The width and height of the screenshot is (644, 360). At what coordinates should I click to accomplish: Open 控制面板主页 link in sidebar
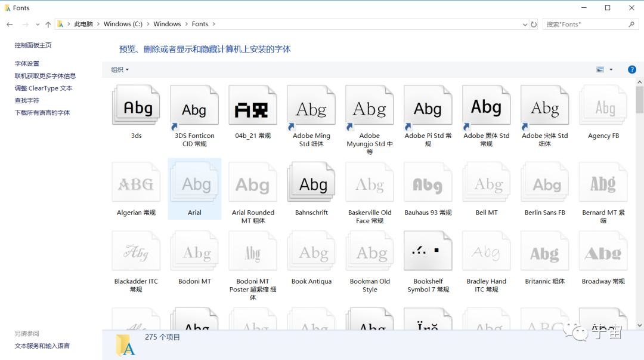(x=33, y=45)
